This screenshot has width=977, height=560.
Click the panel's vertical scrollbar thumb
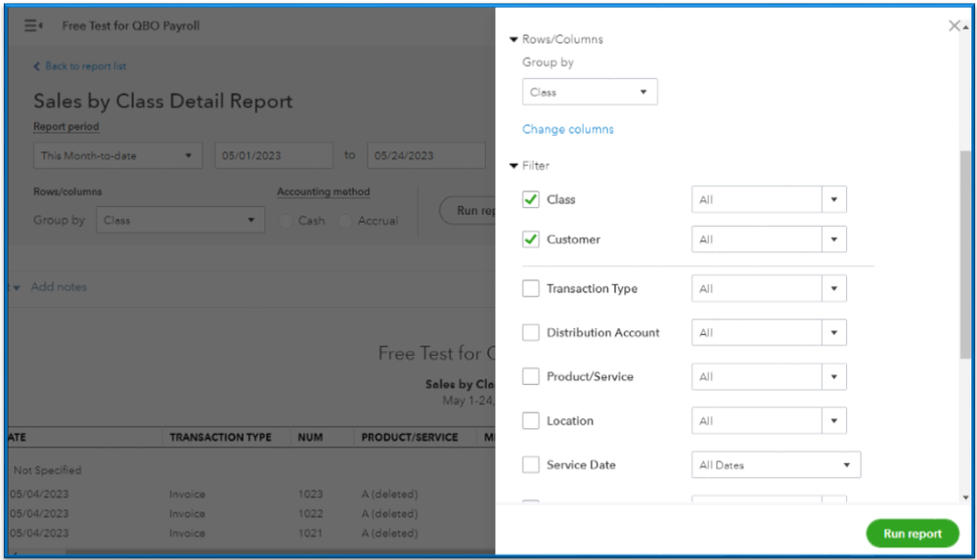965,254
